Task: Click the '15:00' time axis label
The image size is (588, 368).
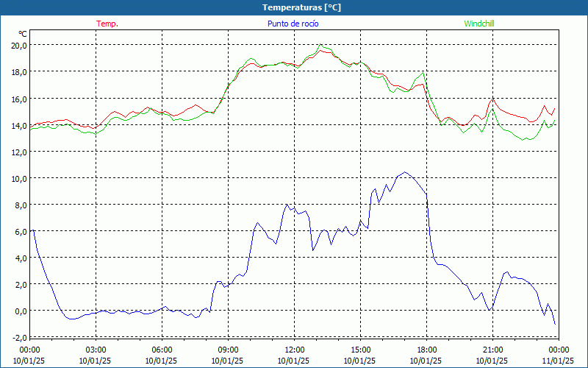Action: point(360,350)
